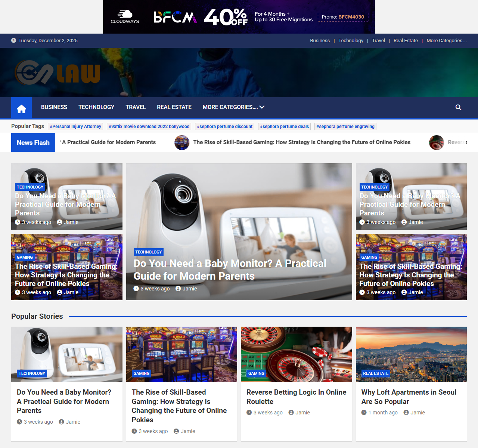Click the #sephora perfume engraving tag
This screenshot has width=478, height=448.
point(345,127)
